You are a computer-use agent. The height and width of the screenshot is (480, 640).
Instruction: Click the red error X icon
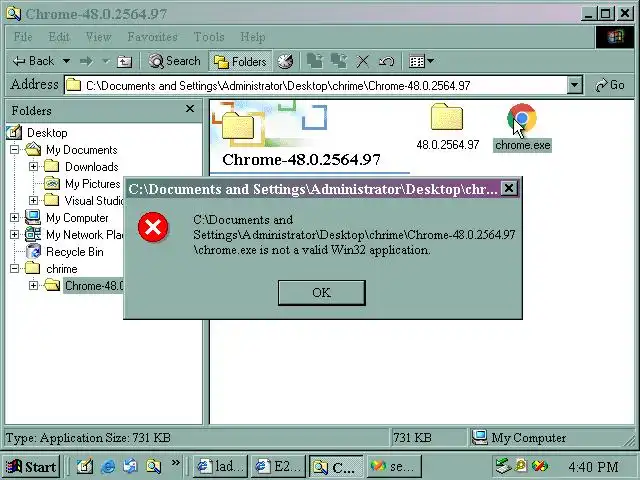(153, 227)
